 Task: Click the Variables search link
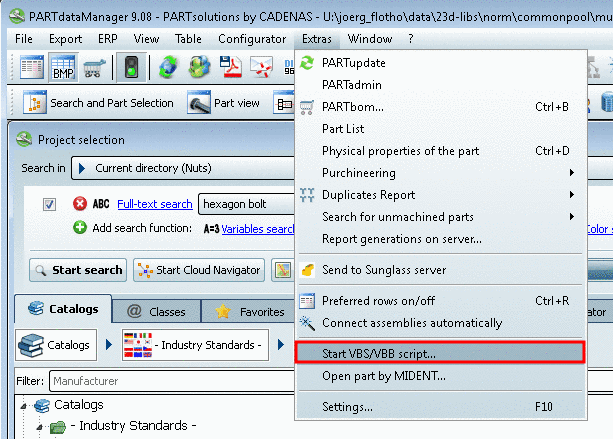[258, 229]
